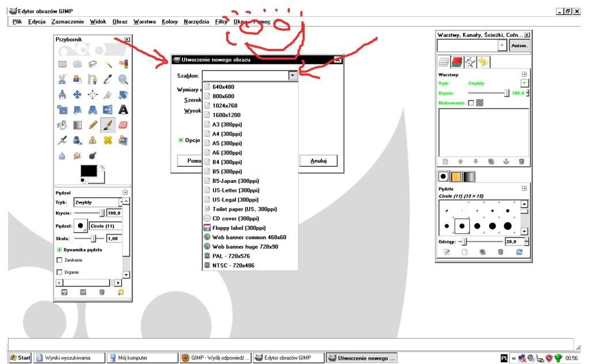Choose the Heal tool with bandage icon

pyautogui.click(x=108, y=140)
